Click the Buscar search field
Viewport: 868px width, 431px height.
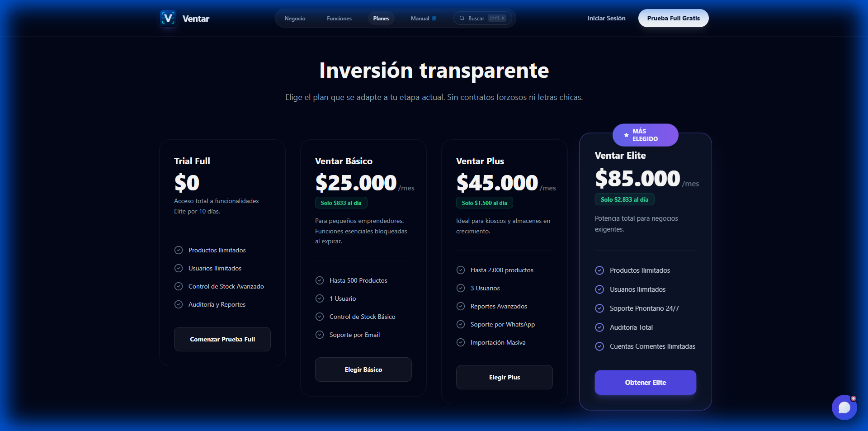[x=477, y=18]
